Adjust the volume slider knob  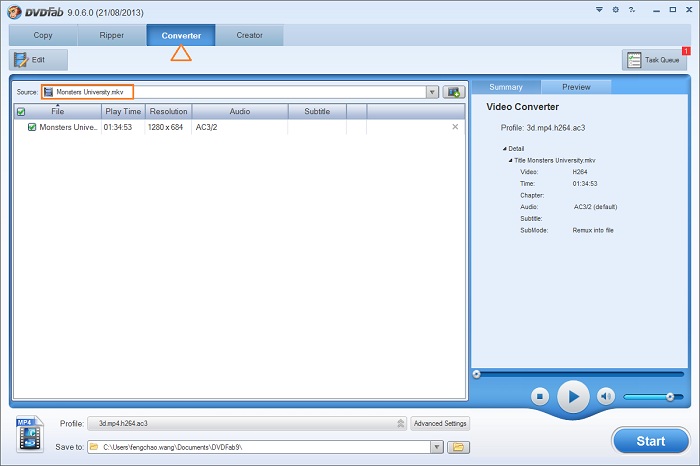pos(670,396)
